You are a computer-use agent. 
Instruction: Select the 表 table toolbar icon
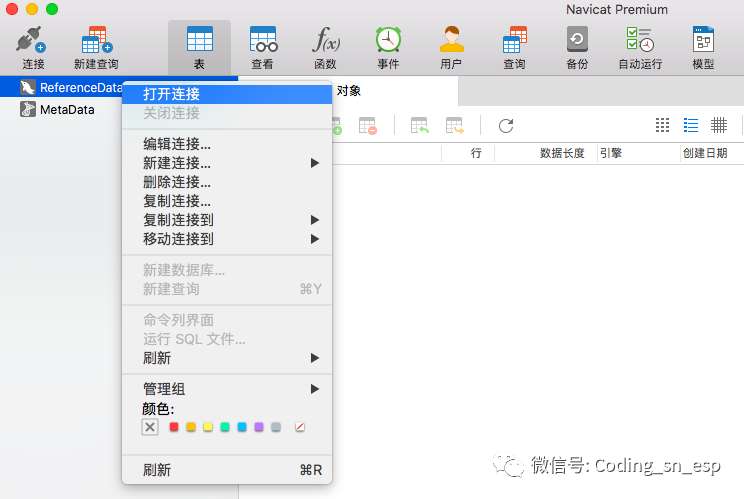pos(199,47)
